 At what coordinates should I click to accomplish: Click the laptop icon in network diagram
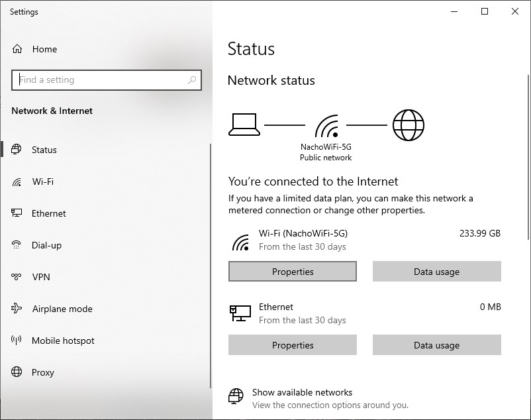[244, 124]
